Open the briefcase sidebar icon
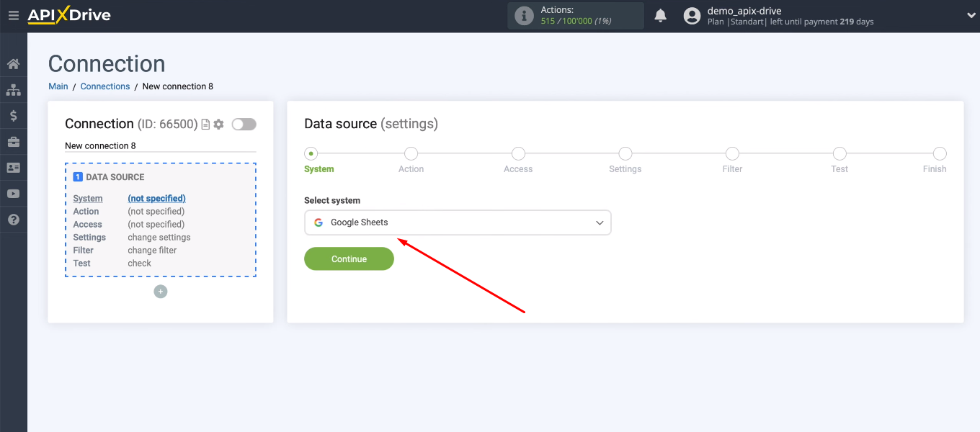The image size is (980, 432). [x=13, y=142]
